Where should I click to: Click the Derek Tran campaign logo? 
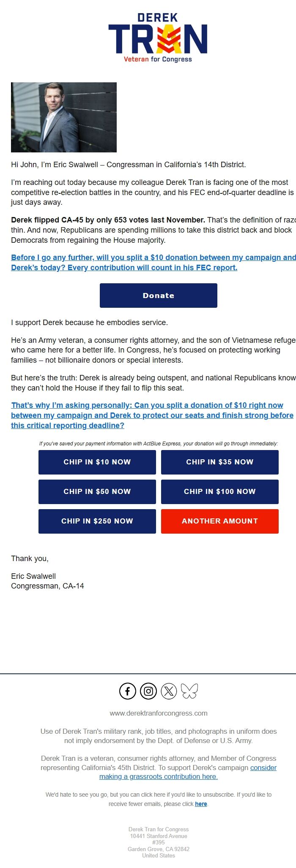click(158, 38)
